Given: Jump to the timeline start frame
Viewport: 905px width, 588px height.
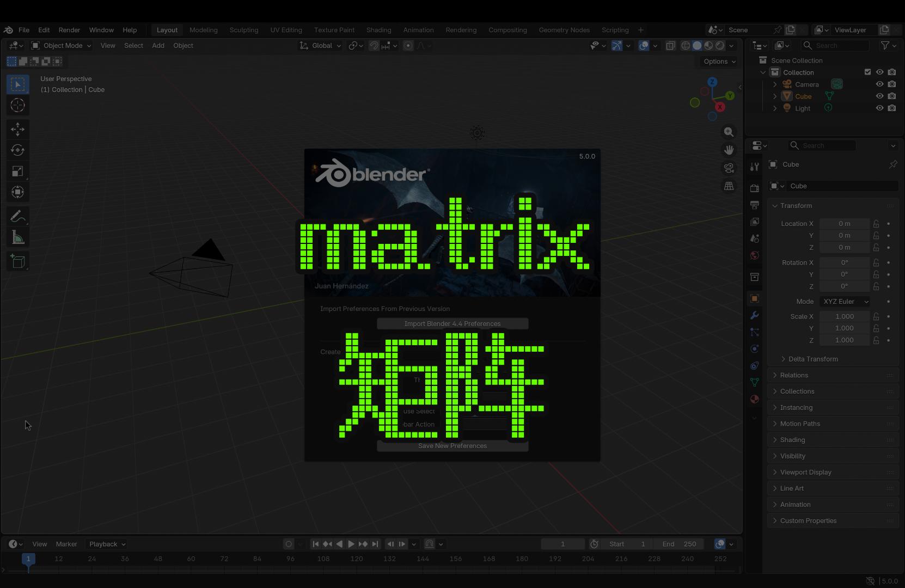Looking at the screenshot, I should 315,544.
